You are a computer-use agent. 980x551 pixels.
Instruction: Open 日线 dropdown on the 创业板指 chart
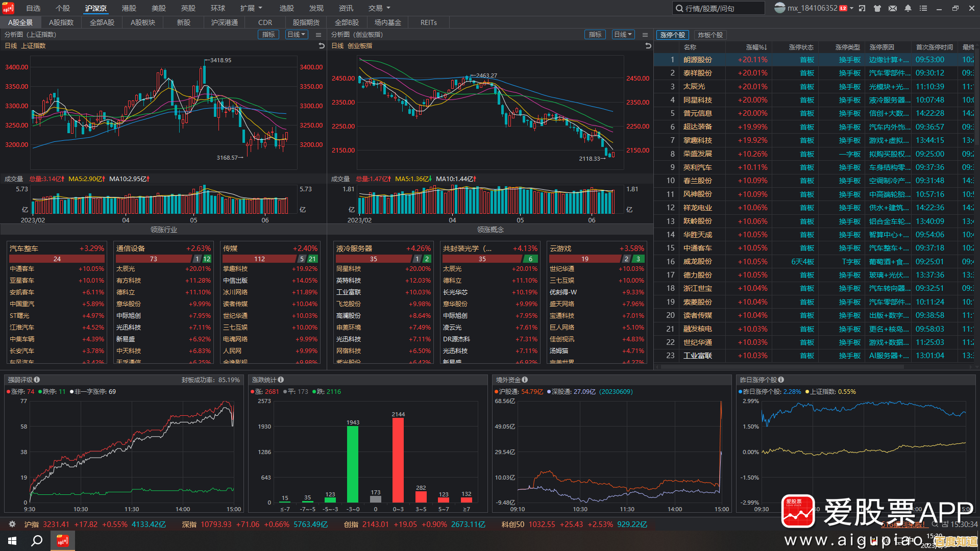point(623,35)
